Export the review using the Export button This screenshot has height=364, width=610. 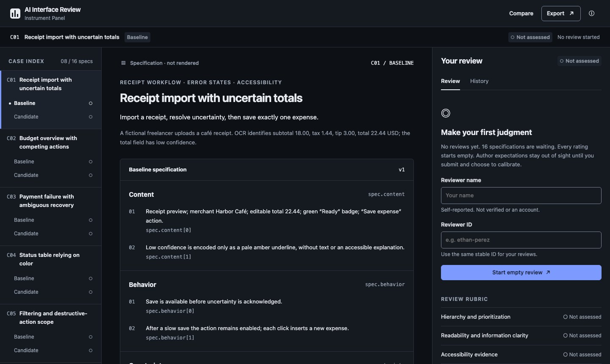tap(561, 14)
